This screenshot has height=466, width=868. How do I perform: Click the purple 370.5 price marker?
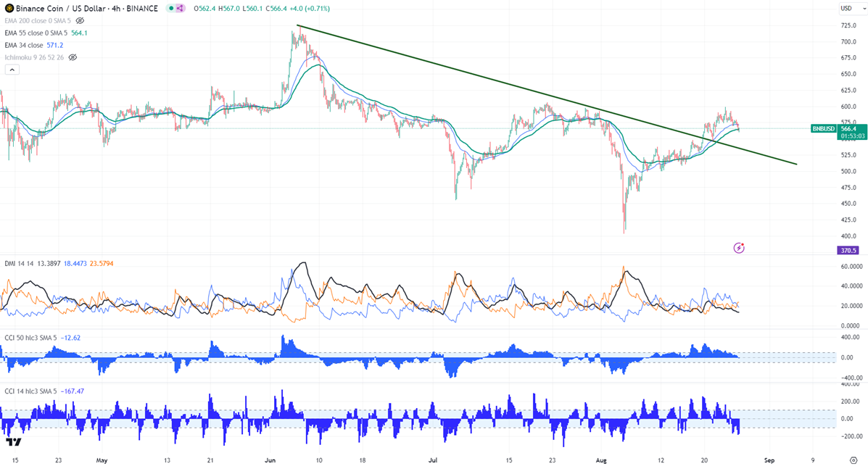(848, 251)
